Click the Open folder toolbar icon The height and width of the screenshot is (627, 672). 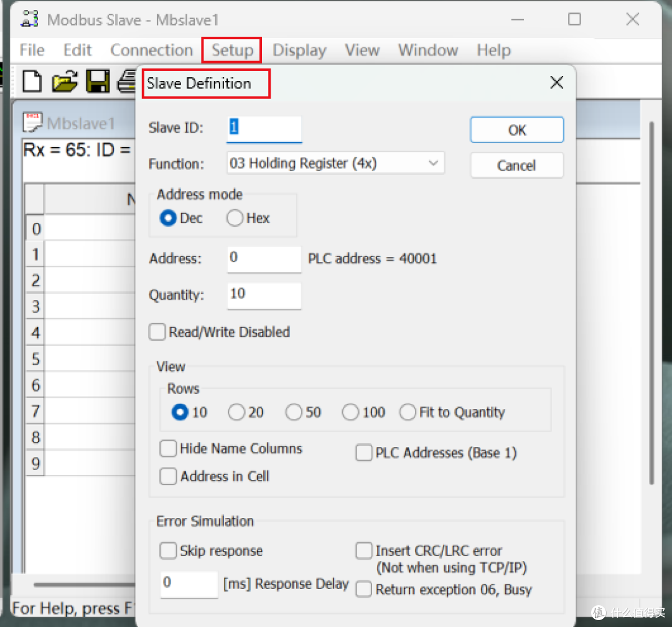65,81
